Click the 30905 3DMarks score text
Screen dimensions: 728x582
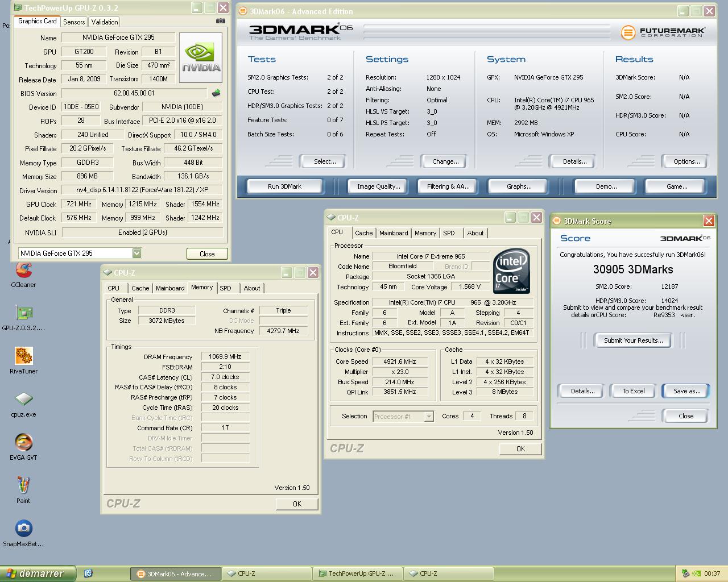(633, 269)
